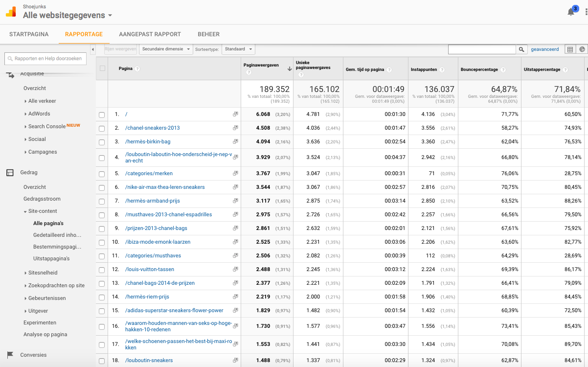Viewport: 588px width, 367px height.
Task: Toggle the select-all rows checkbox
Action: click(x=102, y=69)
